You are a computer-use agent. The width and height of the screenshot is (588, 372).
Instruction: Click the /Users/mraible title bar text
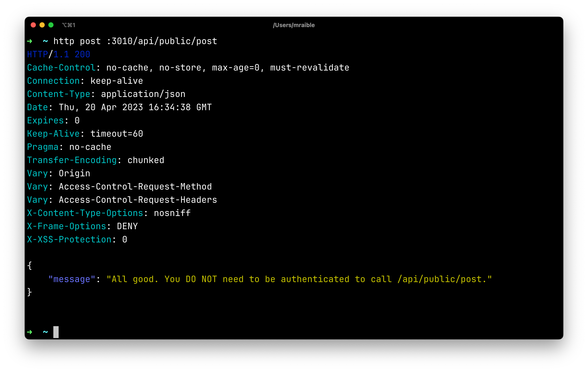point(294,25)
